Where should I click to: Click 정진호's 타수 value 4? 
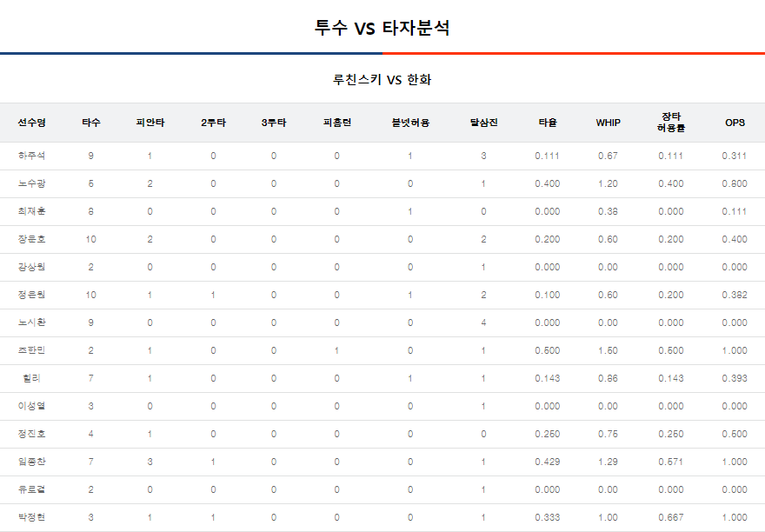(x=90, y=434)
